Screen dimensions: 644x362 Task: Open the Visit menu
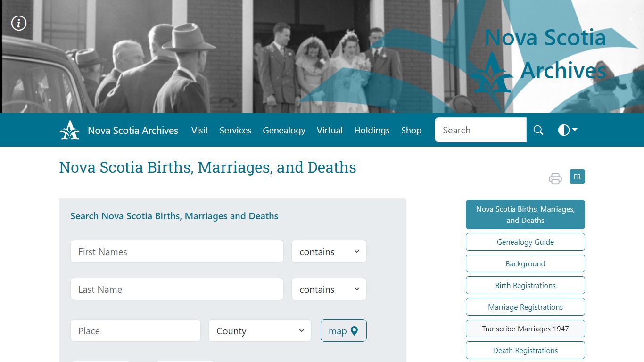199,131
